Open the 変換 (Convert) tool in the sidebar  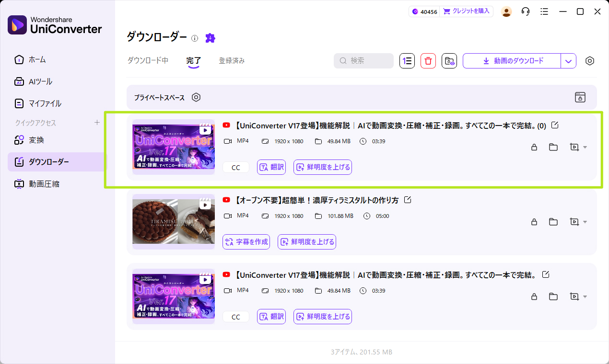point(36,140)
